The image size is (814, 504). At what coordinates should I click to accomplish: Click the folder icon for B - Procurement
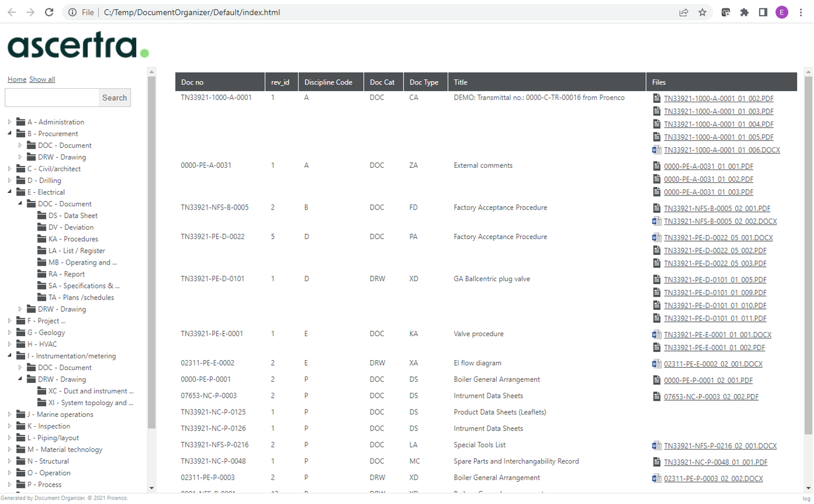pyautogui.click(x=20, y=134)
